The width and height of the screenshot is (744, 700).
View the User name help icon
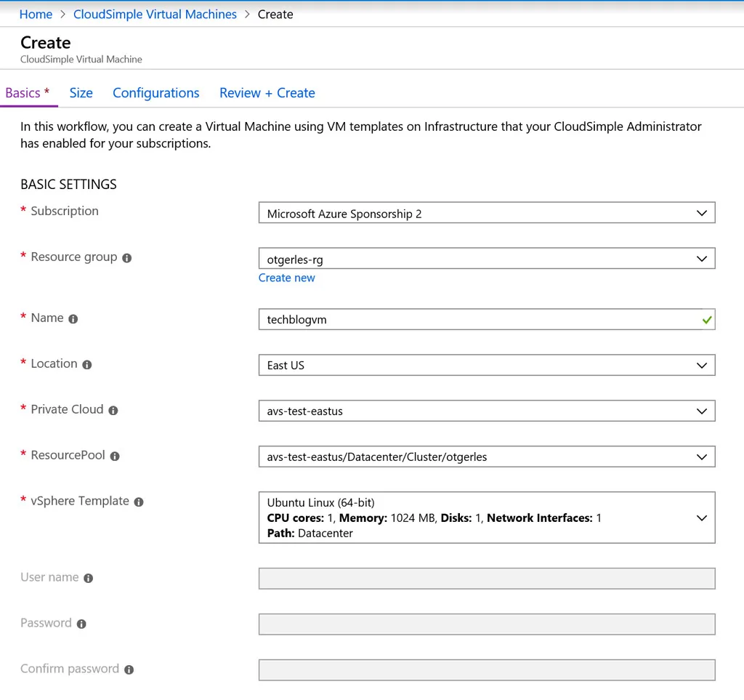(x=87, y=579)
